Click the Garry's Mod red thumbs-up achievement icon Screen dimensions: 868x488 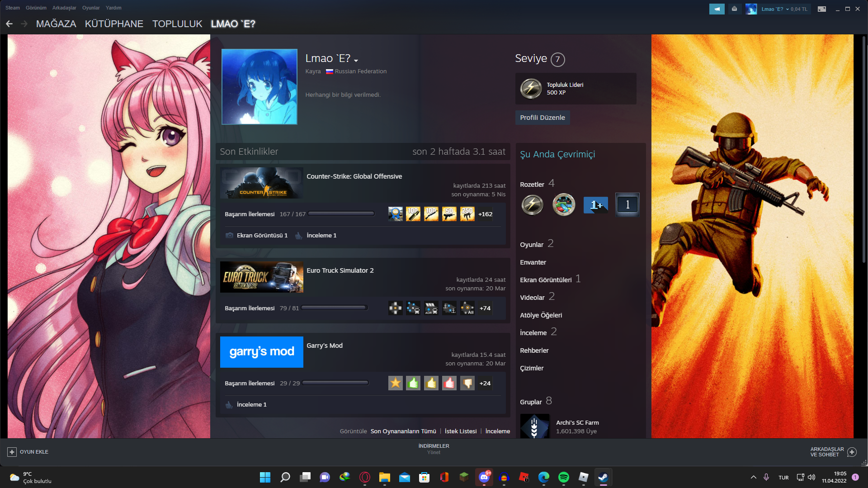click(449, 383)
